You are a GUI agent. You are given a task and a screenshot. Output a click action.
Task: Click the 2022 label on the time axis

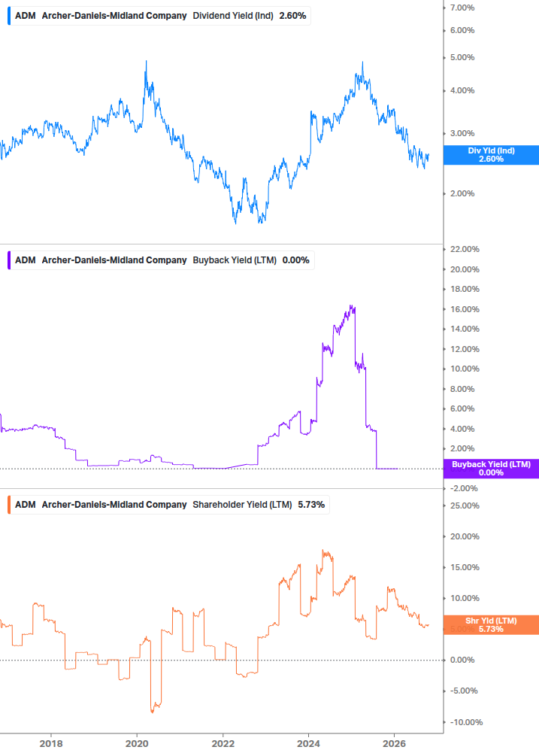223,744
